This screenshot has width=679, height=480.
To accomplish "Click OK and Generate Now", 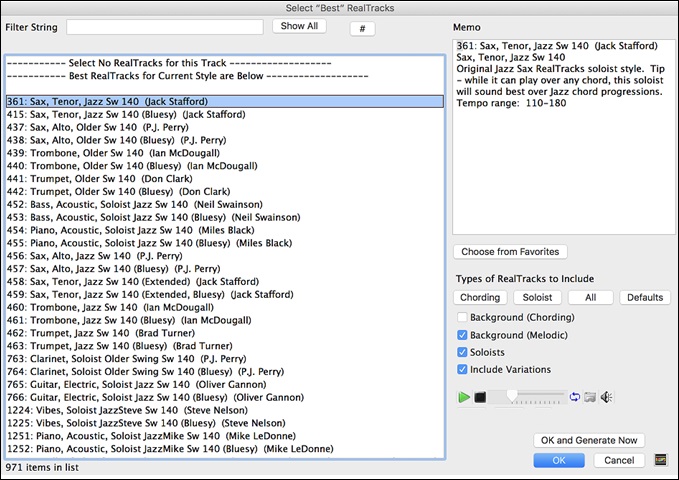I will click(x=589, y=440).
